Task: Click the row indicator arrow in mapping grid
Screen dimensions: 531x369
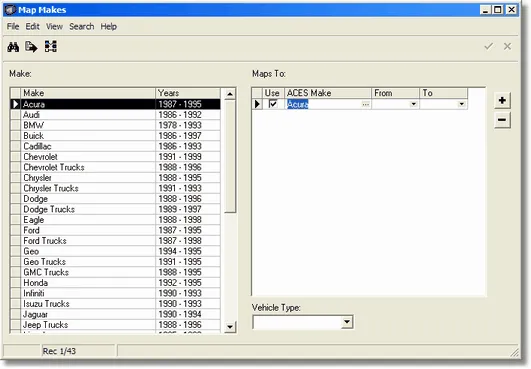Action: (257, 104)
